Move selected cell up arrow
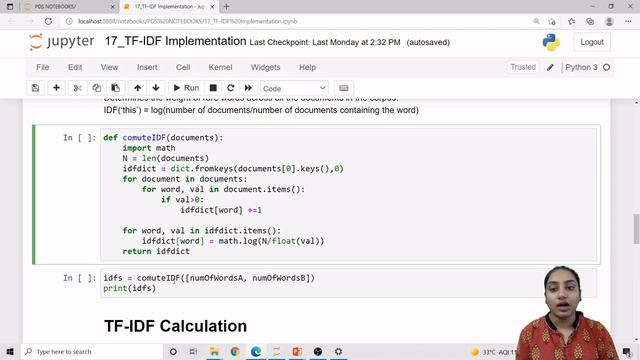The height and width of the screenshot is (360, 640). pyautogui.click(x=138, y=88)
